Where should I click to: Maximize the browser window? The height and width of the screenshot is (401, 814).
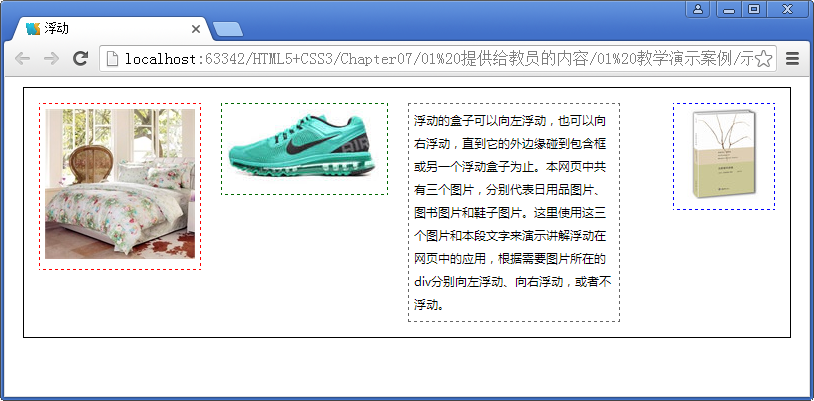pos(754,9)
